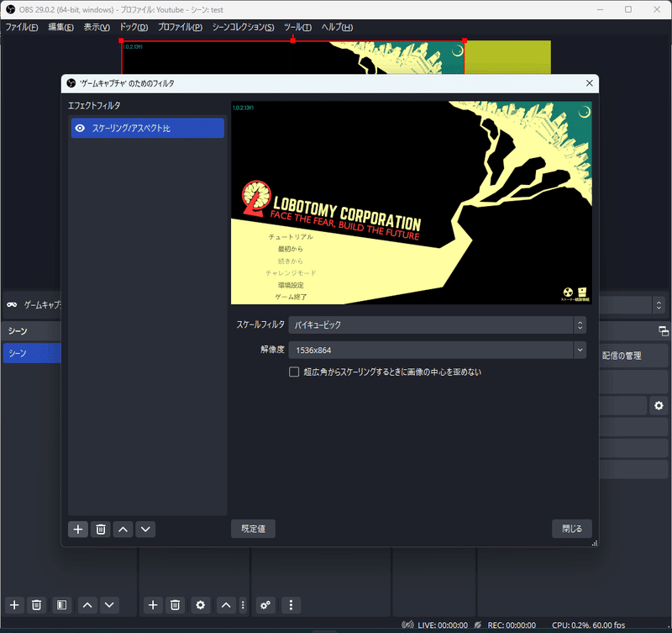Delete the scene with the trash icon
This screenshot has width=672, height=633.
click(x=36, y=605)
